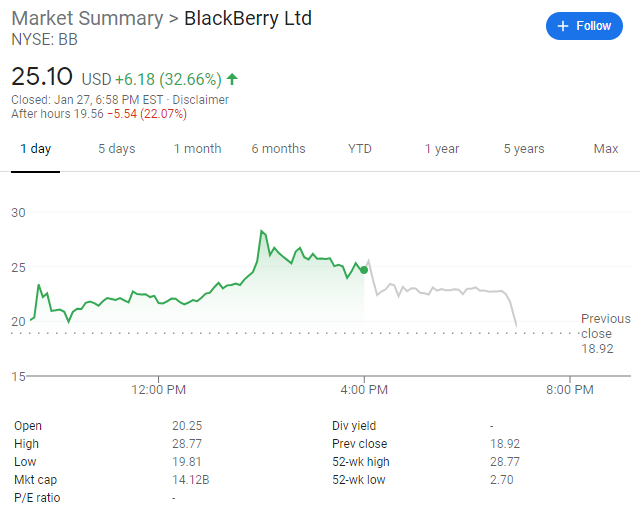This screenshot has height=514, width=640.
Task: Switch to the 1 month tab
Action: tap(198, 149)
